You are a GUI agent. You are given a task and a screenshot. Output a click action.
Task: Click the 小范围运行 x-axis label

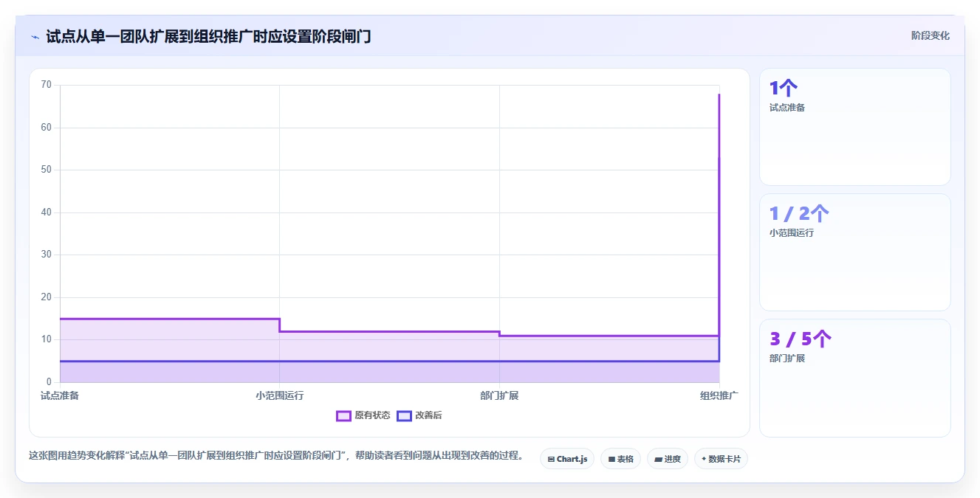coord(279,395)
